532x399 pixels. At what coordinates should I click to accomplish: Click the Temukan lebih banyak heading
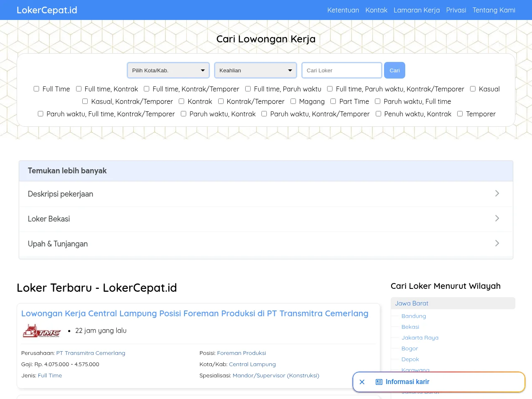click(67, 171)
